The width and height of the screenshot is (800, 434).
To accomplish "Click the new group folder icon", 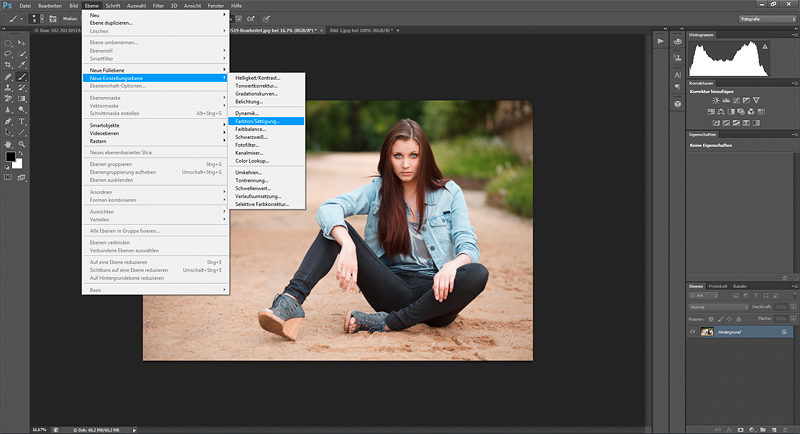I will (763, 430).
